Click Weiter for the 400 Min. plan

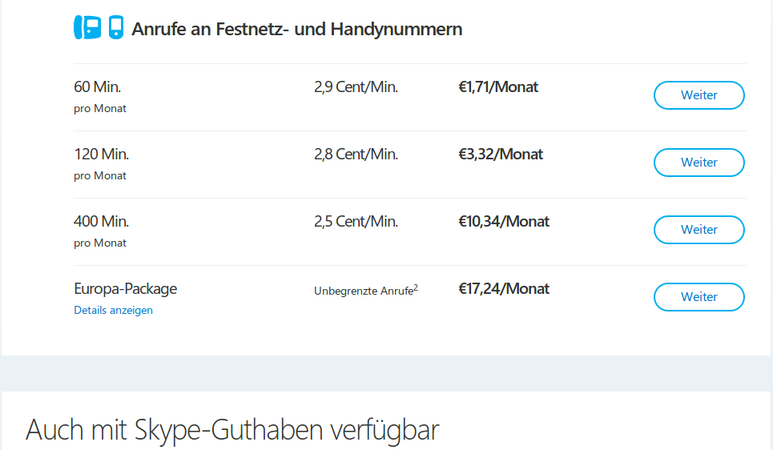pyautogui.click(x=699, y=230)
